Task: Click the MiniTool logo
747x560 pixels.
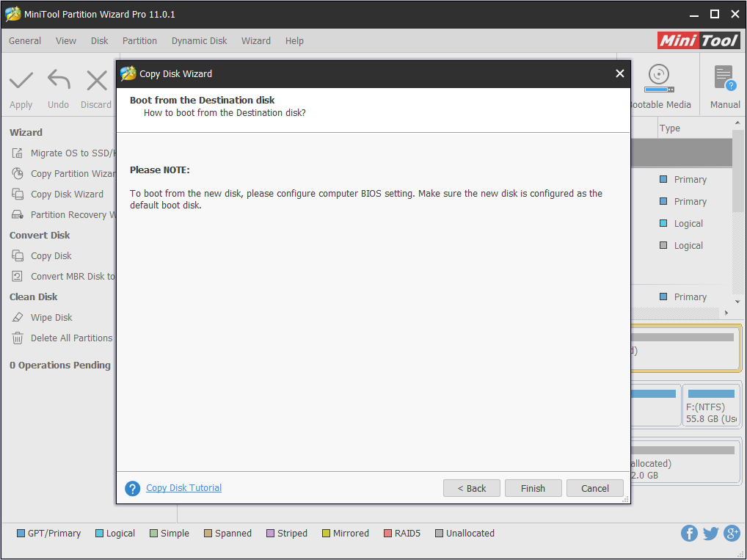Action: click(x=699, y=40)
